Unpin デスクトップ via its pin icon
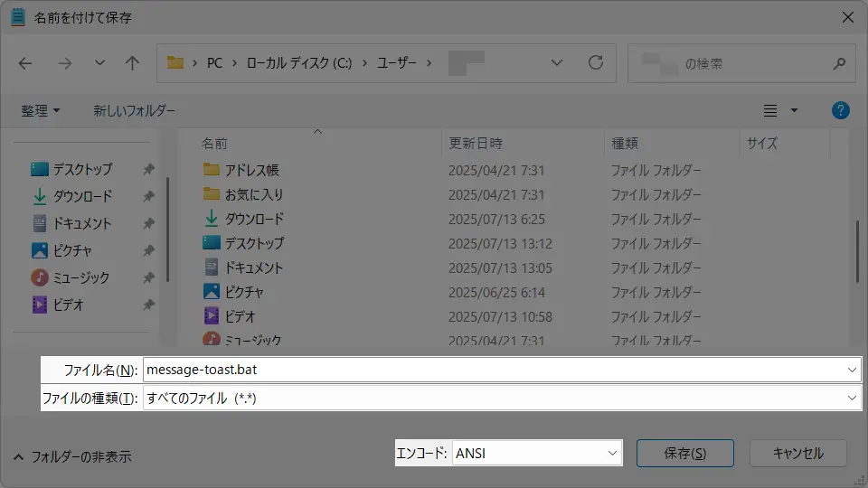The height and width of the screenshot is (488, 868). click(148, 169)
